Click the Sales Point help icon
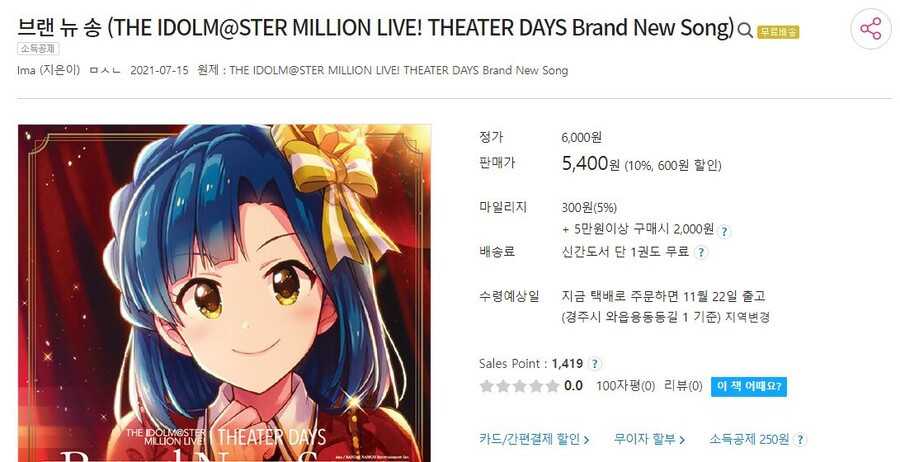Viewport: 900px width, 462px height. click(x=595, y=364)
